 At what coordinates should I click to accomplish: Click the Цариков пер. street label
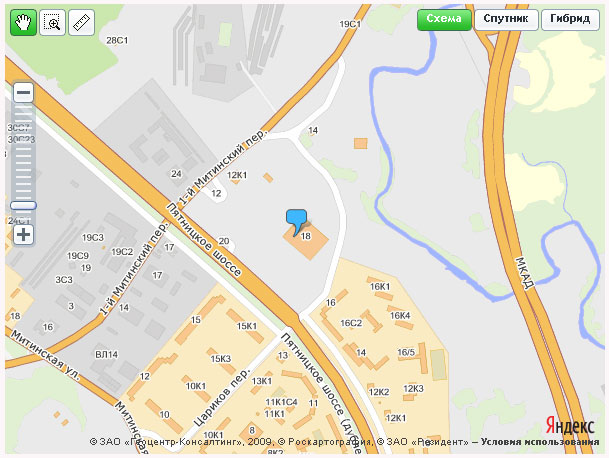pyautogui.click(x=221, y=398)
